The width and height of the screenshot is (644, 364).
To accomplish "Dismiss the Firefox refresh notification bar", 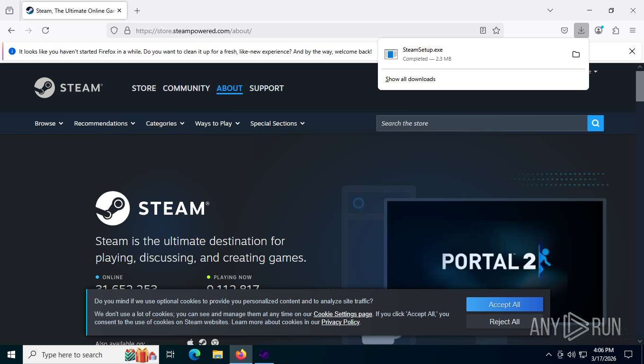I will [x=632, y=51].
